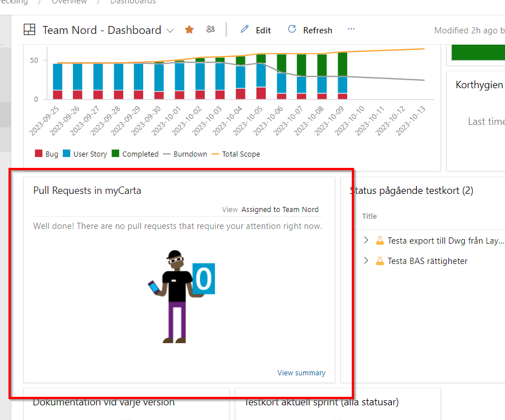
Task: Click the Burndown legend marker
Action: tap(166, 153)
